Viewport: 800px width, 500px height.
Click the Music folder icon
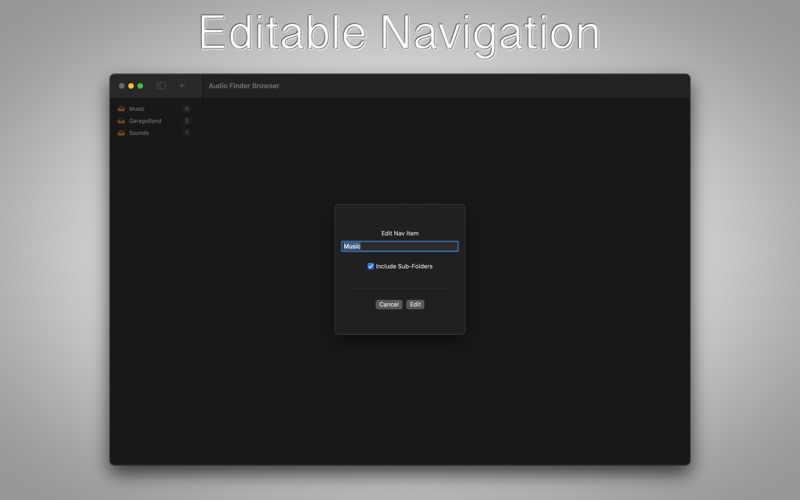121,109
